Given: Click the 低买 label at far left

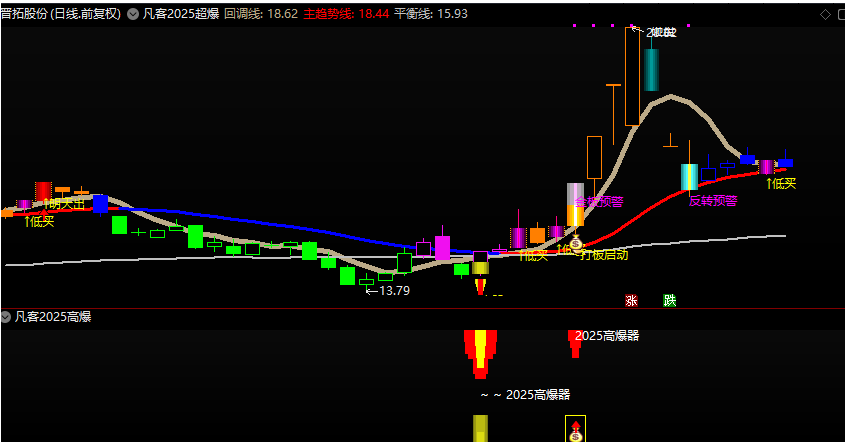Looking at the screenshot, I should [39, 221].
